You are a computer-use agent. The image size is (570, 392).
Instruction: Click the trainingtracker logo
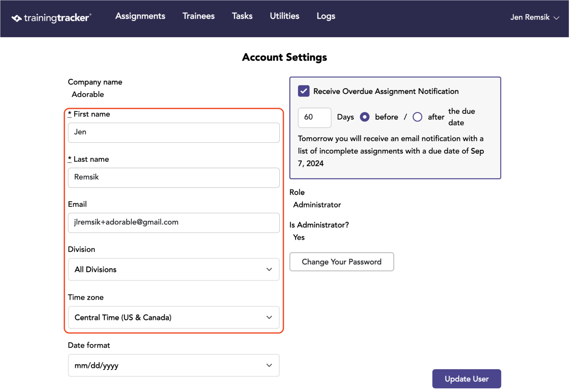pos(51,18)
